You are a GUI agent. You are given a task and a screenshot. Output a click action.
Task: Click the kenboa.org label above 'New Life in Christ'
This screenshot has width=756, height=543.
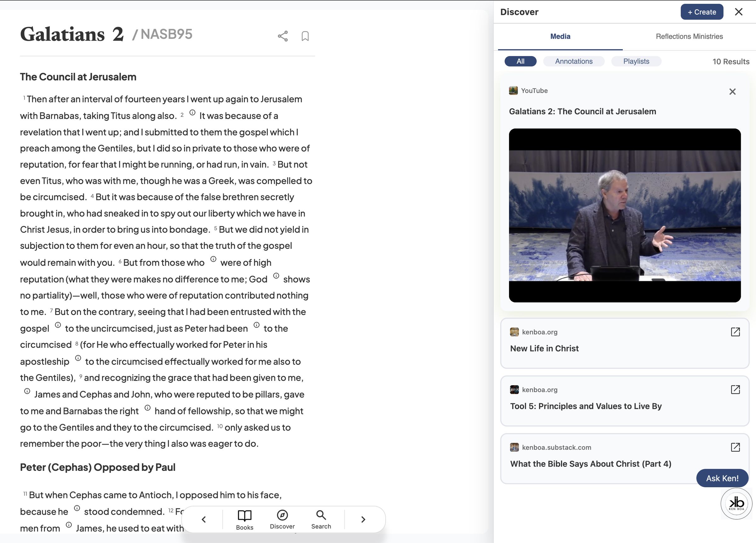540,332
